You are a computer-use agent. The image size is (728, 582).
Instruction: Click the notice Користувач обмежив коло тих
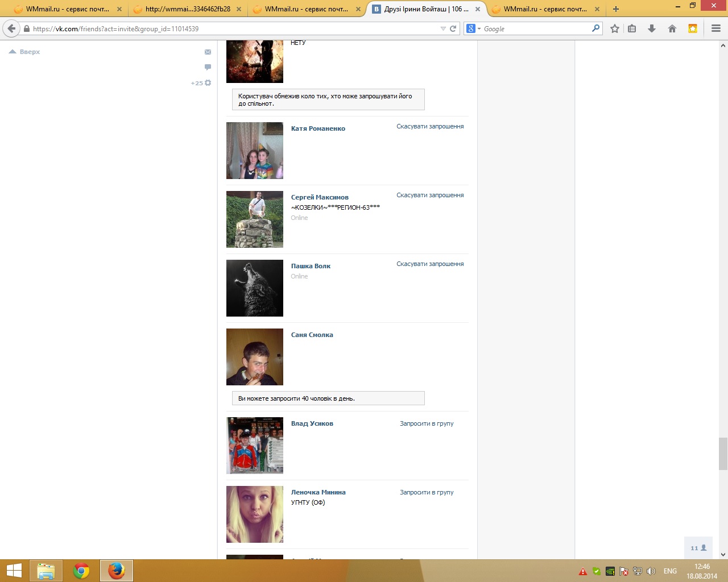click(328, 99)
